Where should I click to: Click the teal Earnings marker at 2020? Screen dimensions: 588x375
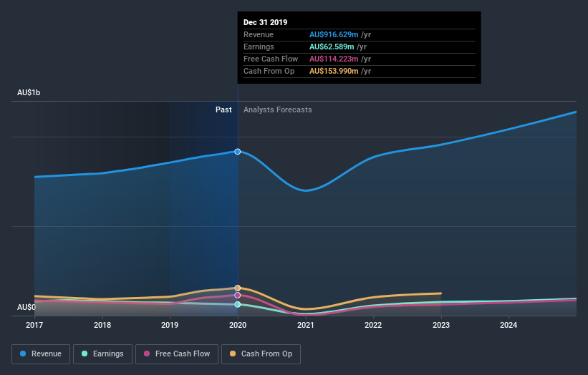(x=237, y=304)
